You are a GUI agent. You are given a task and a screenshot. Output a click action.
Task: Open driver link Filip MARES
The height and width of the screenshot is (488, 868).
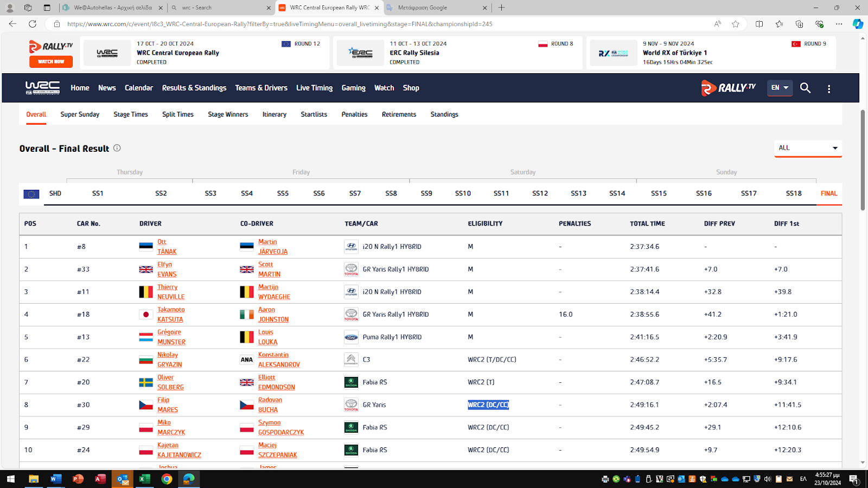point(168,405)
